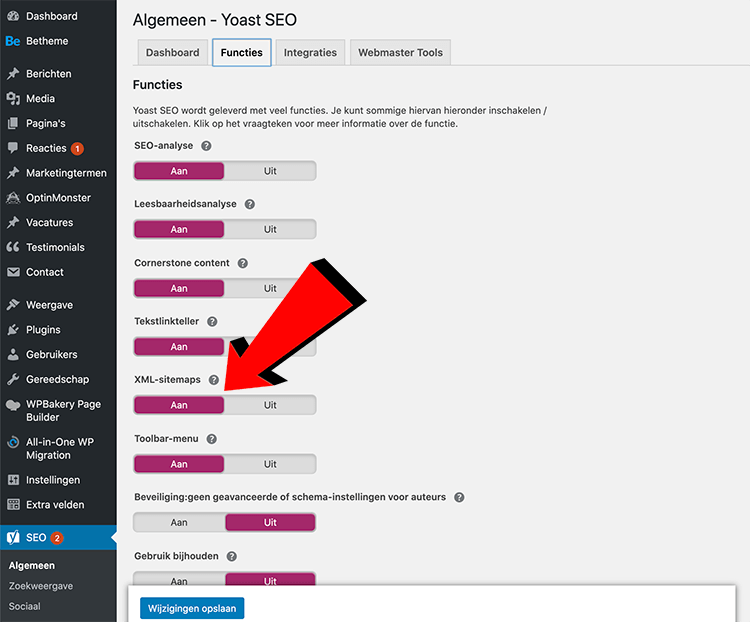Set Tekstlinkteller to Aan

coord(179,346)
